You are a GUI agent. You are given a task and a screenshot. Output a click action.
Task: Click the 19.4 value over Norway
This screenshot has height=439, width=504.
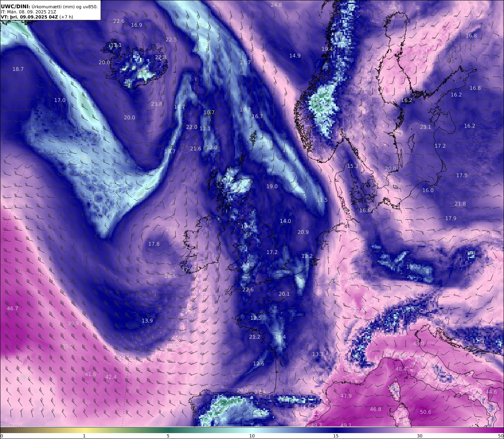327,49
